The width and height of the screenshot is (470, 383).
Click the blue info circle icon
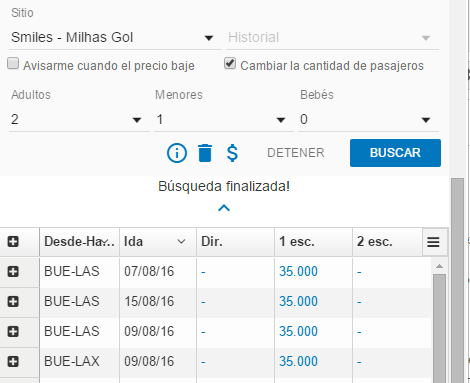(x=177, y=153)
